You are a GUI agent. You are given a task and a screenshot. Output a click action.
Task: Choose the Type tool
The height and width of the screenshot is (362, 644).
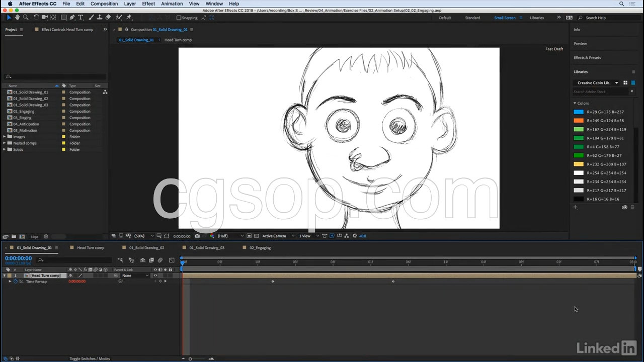point(80,17)
